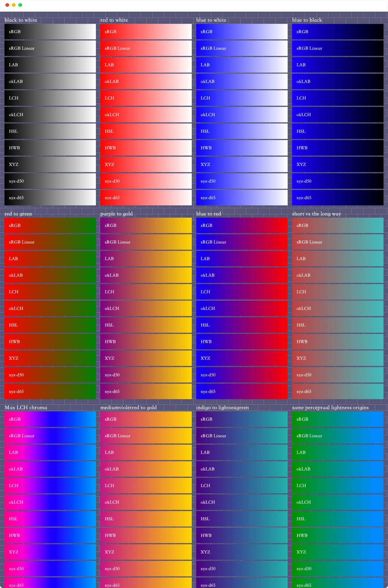The image size is (388, 588).
Task: Click the yellow minimize window button
Action: pos(14,5)
